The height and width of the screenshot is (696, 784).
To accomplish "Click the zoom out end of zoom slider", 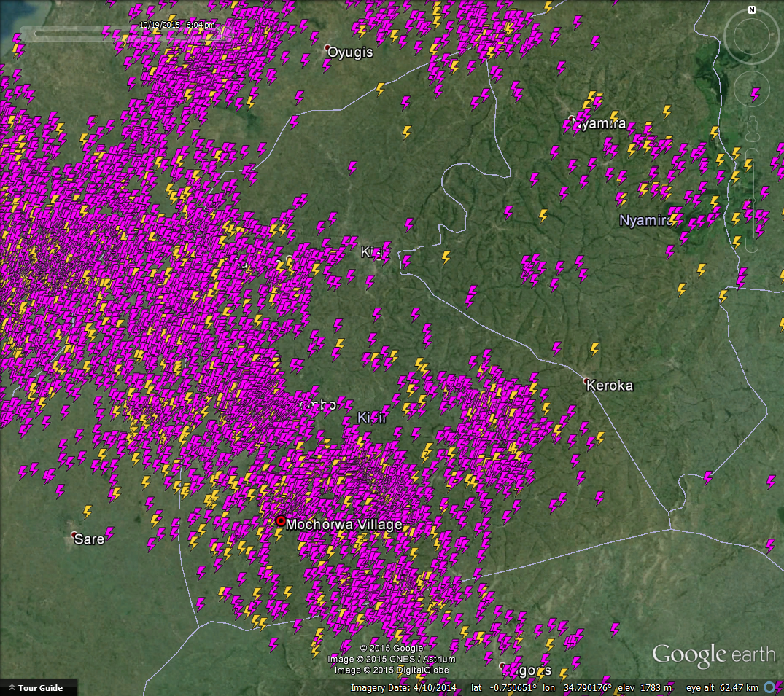I will [x=753, y=246].
